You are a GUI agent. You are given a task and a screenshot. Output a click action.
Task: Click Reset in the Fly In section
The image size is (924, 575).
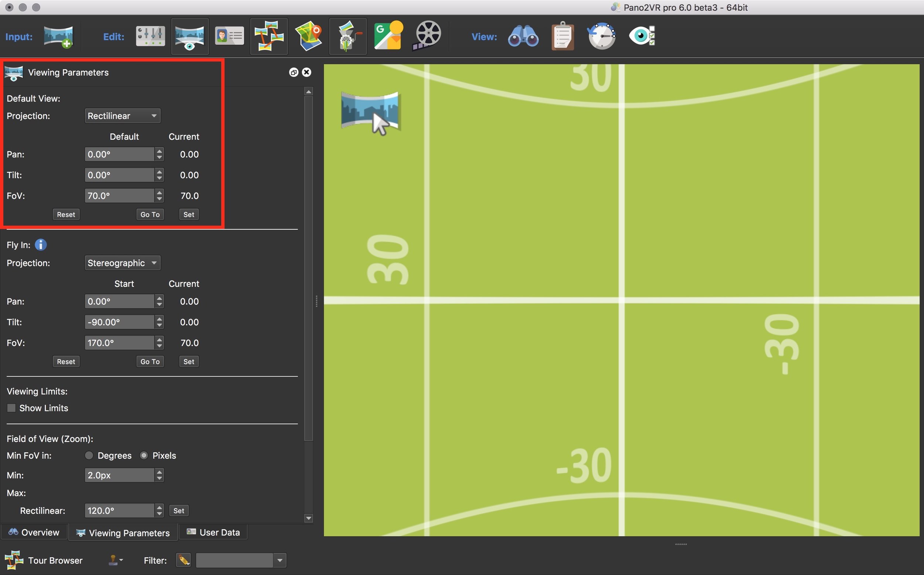click(66, 362)
